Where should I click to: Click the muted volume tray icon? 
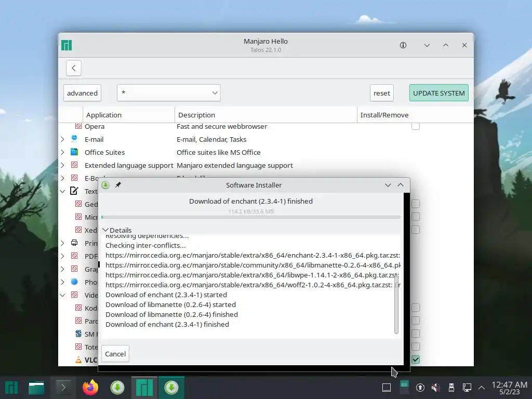pos(436,388)
